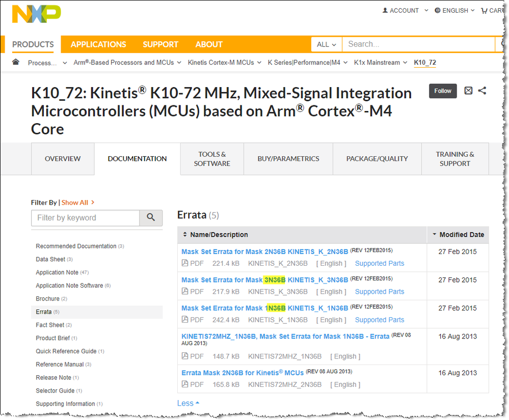This screenshot has height=420, width=509.
Task: Expand K Series|Performance|M4 breadcrumb
Action: point(345,63)
